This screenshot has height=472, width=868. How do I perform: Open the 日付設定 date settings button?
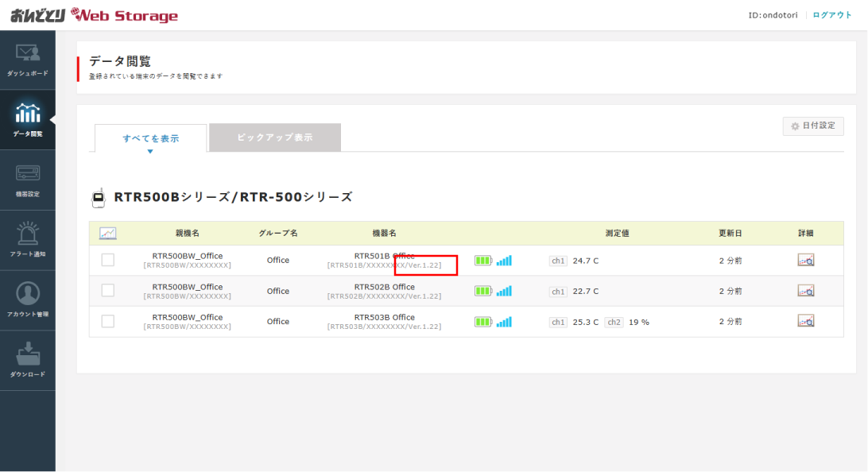(x=813, y=126)
